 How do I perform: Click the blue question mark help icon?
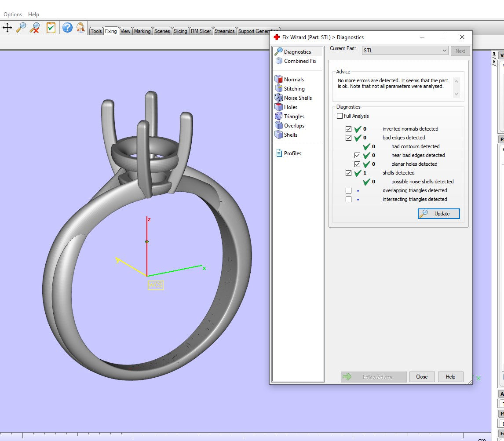[67, 28]
